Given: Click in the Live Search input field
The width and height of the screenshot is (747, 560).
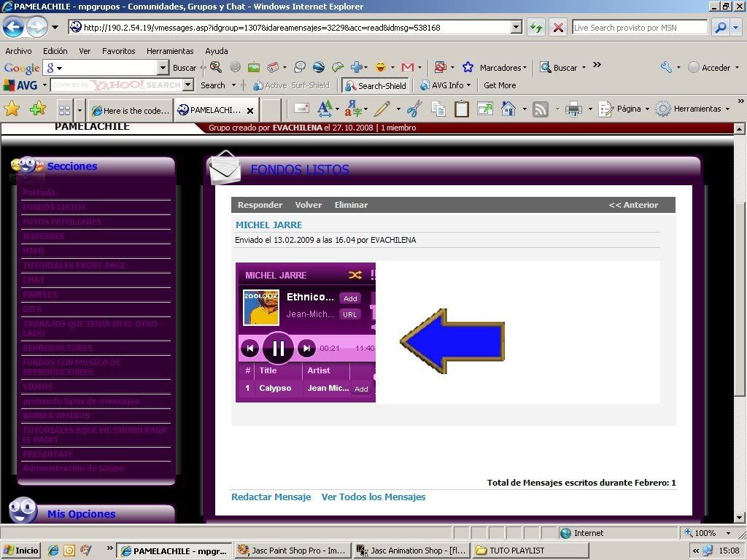Looking at the screenshot, I should [639, 27].
